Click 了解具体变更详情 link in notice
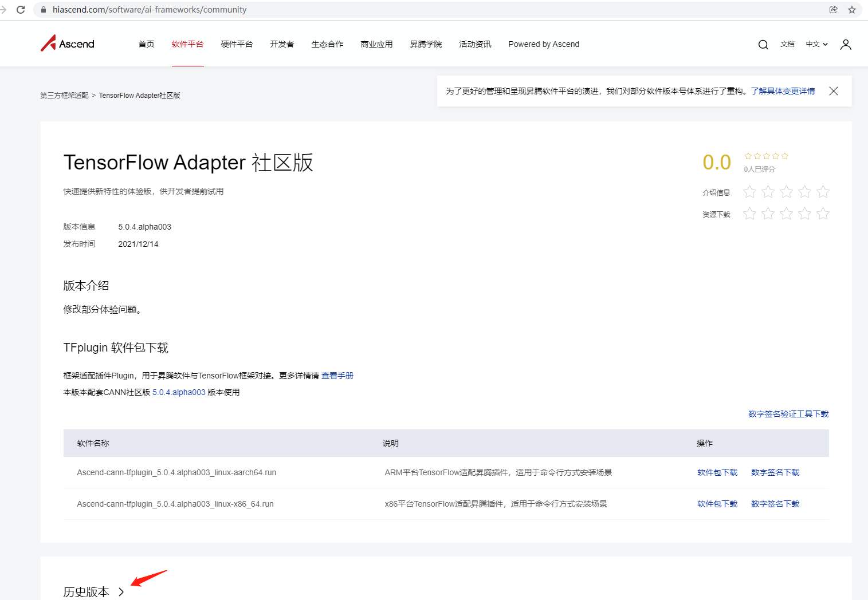868x600 pixels. click(x=783, y=91)
